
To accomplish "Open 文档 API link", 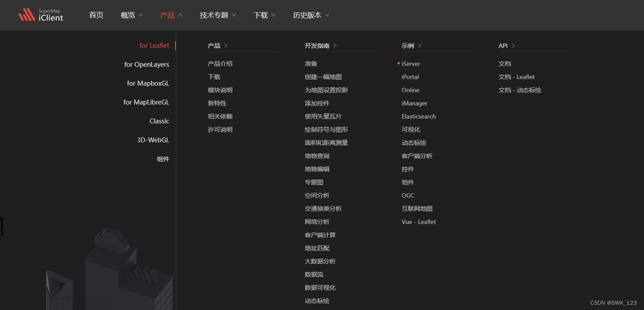I will coord(505,64).
